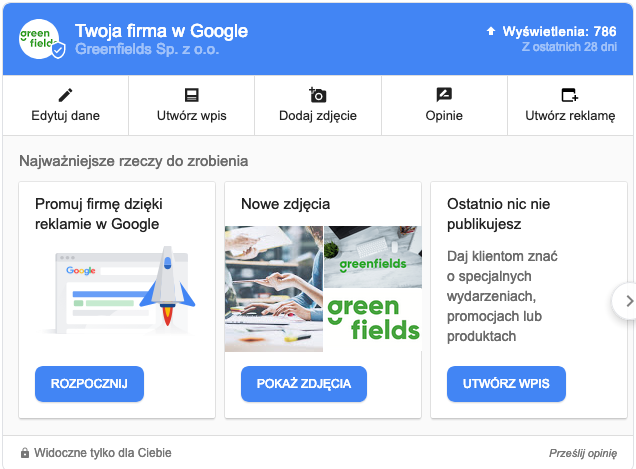Click the post icon above Utwórz wpis

click(191, 95)
